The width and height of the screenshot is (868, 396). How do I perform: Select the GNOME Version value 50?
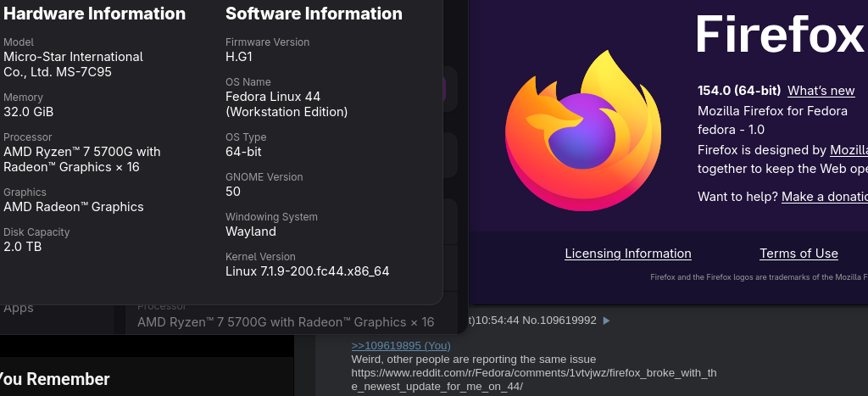coord(233,192)
